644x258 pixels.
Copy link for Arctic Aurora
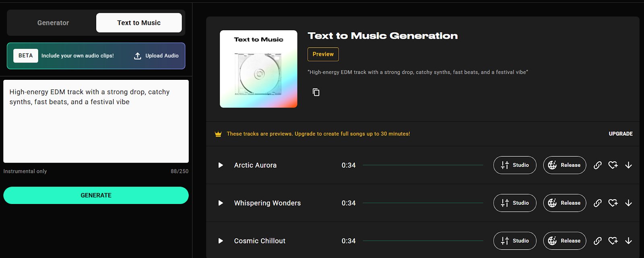[598, 165]
